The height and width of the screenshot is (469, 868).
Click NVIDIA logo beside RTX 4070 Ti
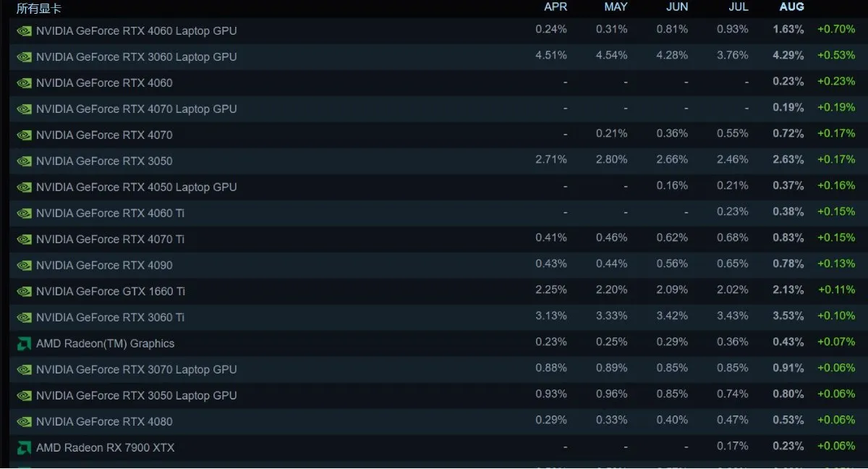tap(24, 240)
